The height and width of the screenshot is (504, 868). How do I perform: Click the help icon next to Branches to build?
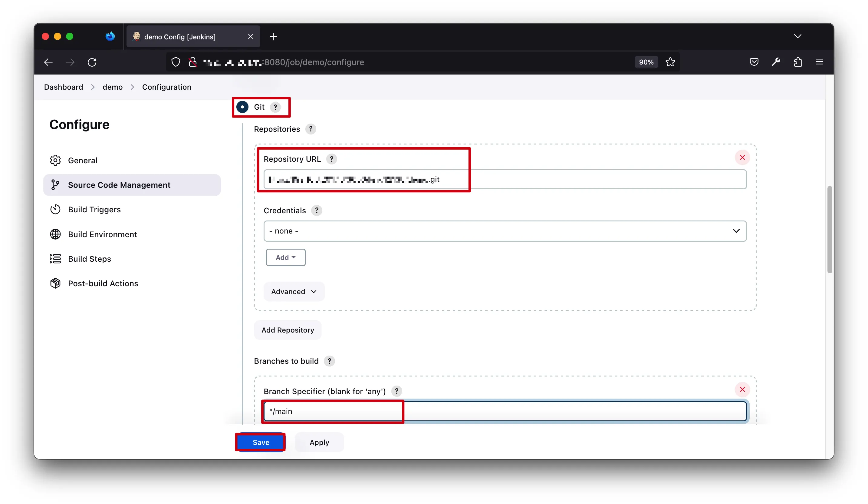coord(329,361)
